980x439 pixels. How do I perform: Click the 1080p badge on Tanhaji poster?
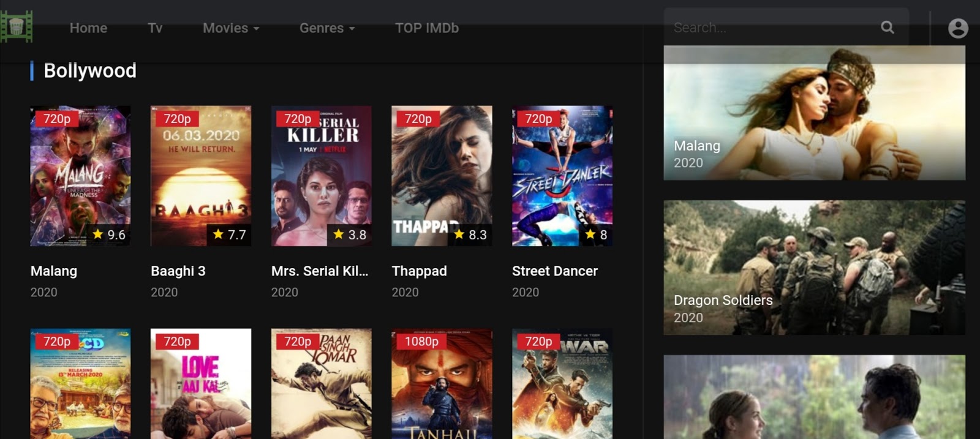point(421,342)
